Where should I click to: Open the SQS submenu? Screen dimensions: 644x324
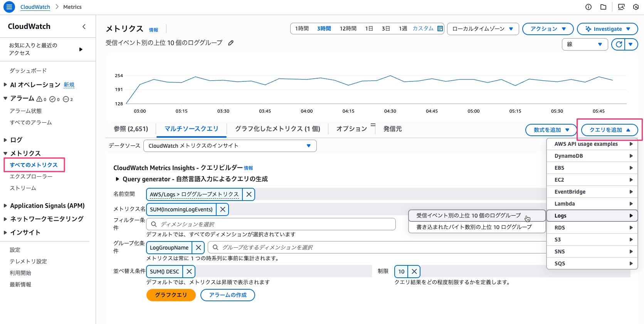592,263
